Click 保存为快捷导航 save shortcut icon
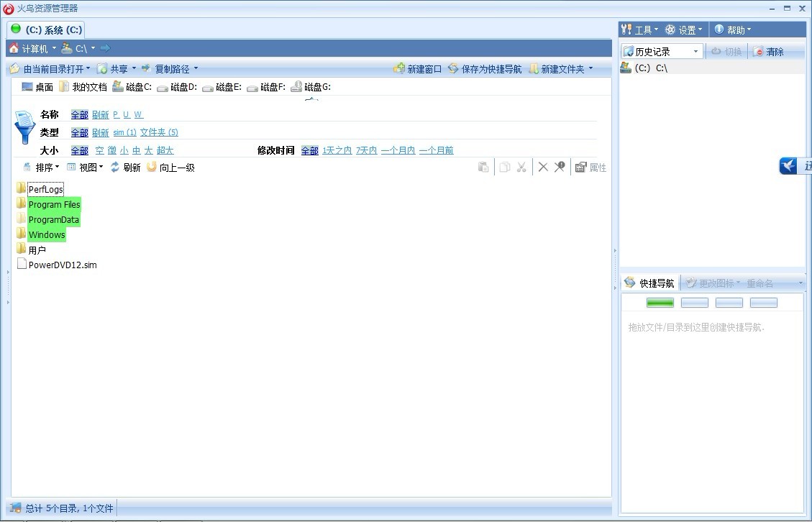This screenshot has height=522, width=812. pyautogui.click(x=453, y=69)
